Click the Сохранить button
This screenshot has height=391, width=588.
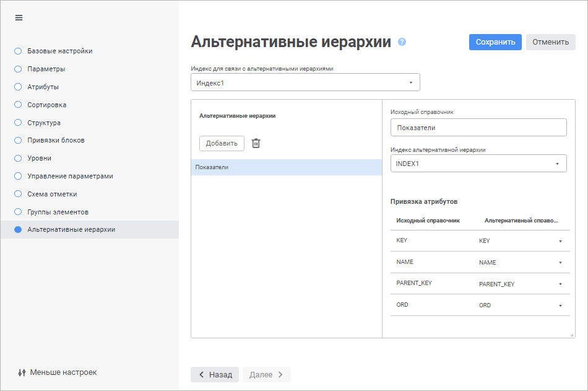[495, 42]
